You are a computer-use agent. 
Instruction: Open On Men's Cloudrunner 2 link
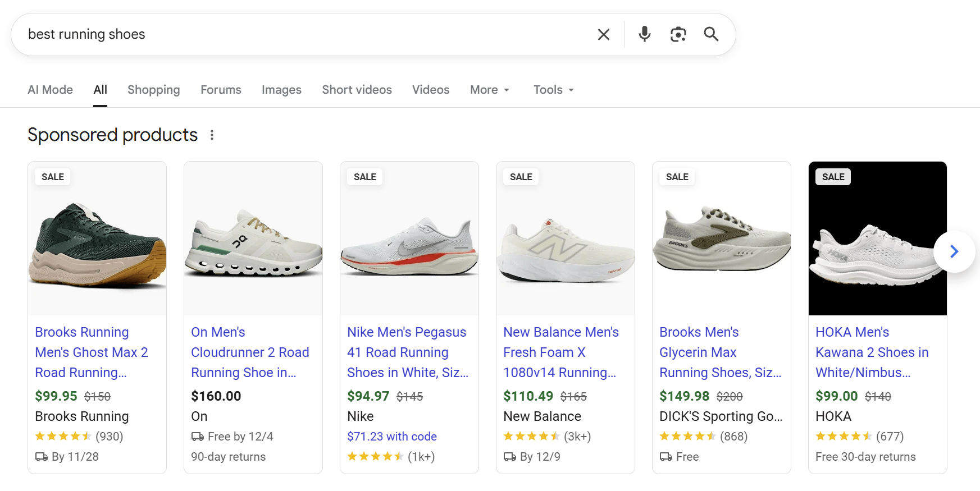click(x=250, y=352)
